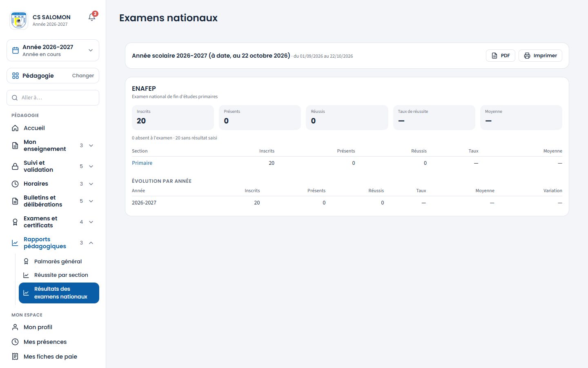Click the Horaires clock icon

click(x=15, y=184)
